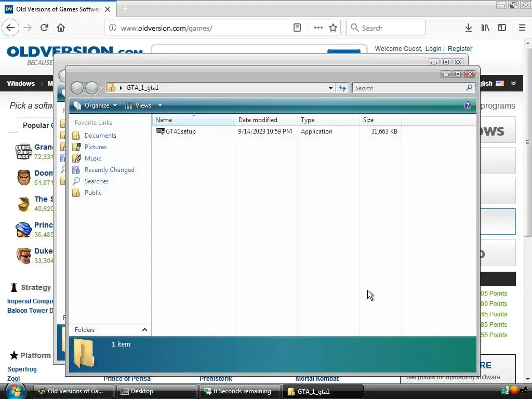Open Music in Favorite Links
532x399 pixels.
[x=92, y=158]
